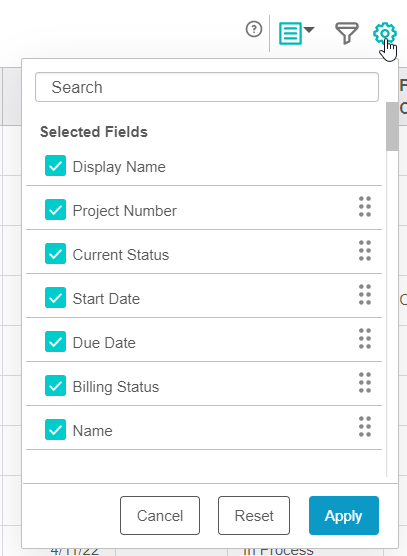407x556 pixels.
Task: Uncheck the Display Name checkbox
Action: pyautogui.click(x=55, y=166)
